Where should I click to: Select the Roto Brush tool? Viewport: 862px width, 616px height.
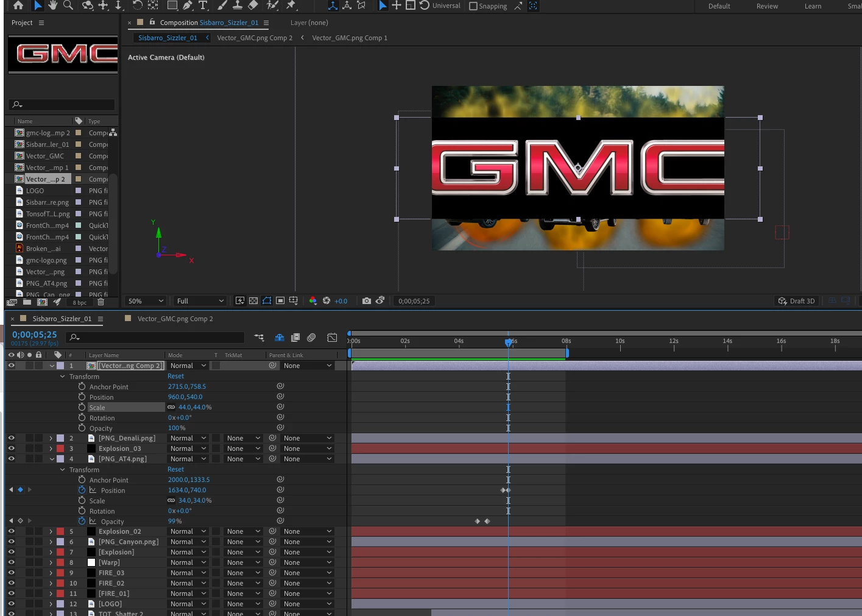[x=273, y=5]
